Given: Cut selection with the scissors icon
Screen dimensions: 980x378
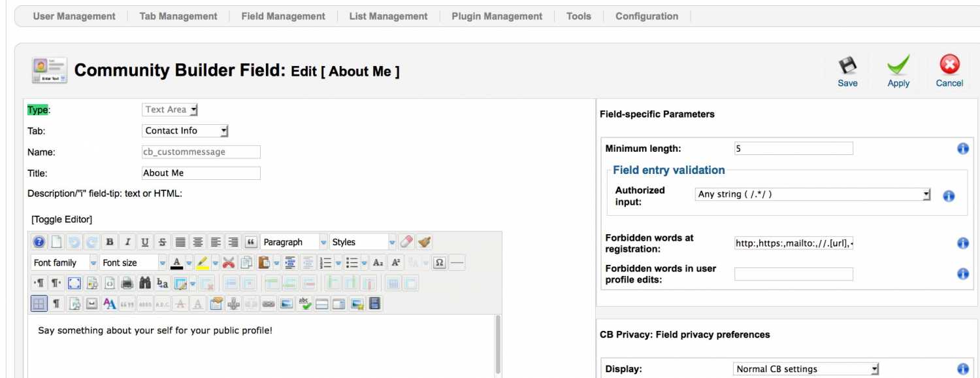Looking at the screenshot, I should click(229, 263).
